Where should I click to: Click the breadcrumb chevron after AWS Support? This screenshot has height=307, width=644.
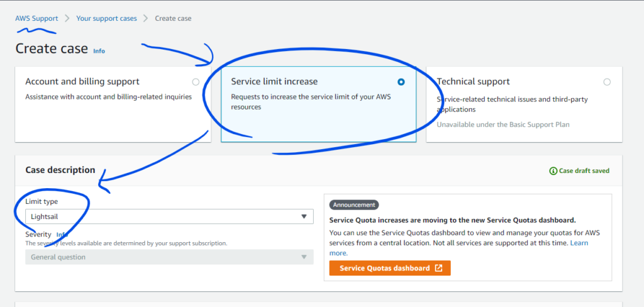(x=67, y=18)
